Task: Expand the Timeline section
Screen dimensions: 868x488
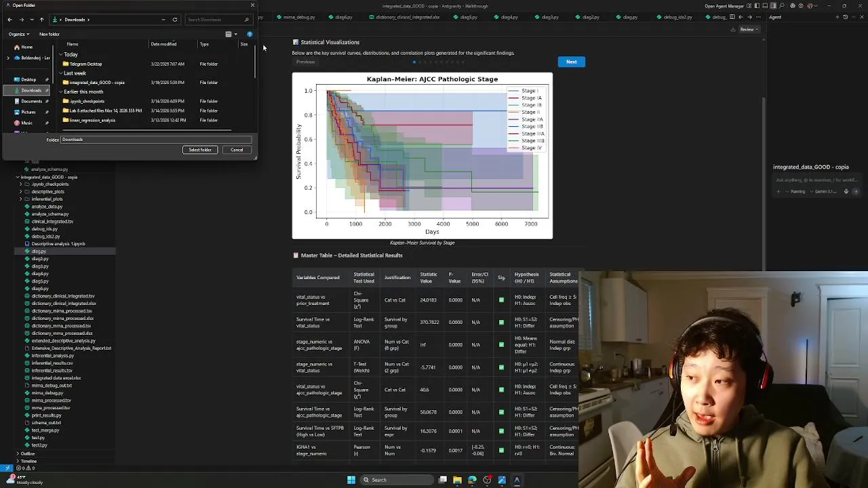Action: [28, 461]
